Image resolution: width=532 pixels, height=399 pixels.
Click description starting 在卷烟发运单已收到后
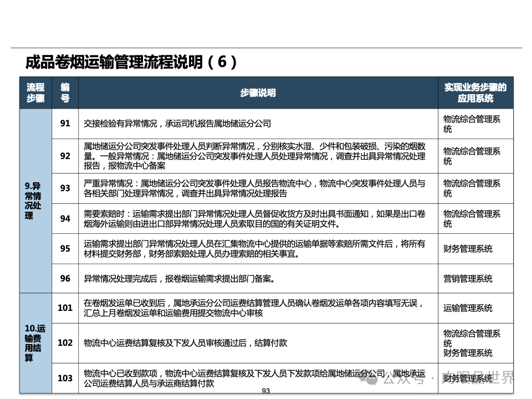click(253, 308)
